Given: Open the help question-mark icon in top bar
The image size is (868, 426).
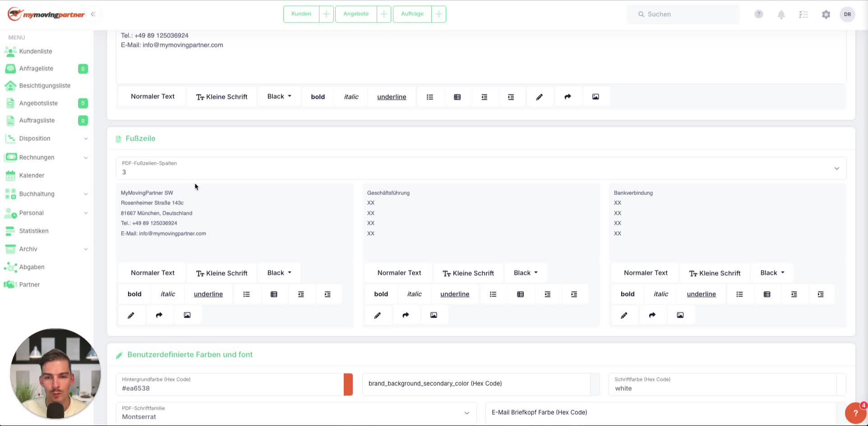Looking at the screenshot, I should [x=759, y=14].
